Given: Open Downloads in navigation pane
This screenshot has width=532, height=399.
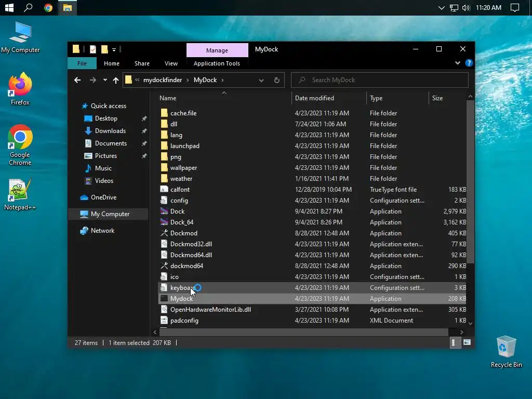Looking at the screenshot, I should point(110,131).
